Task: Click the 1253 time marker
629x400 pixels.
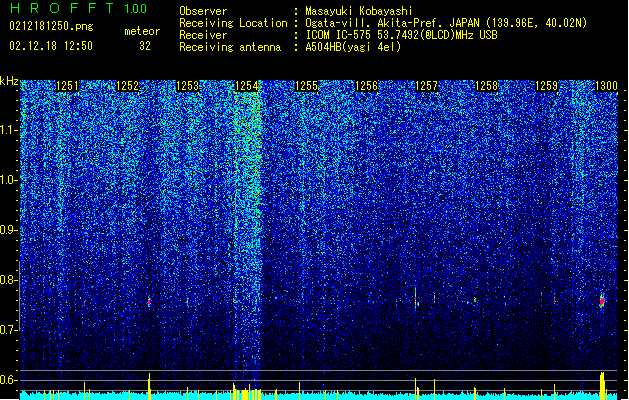Action: [x=187, y=86]
